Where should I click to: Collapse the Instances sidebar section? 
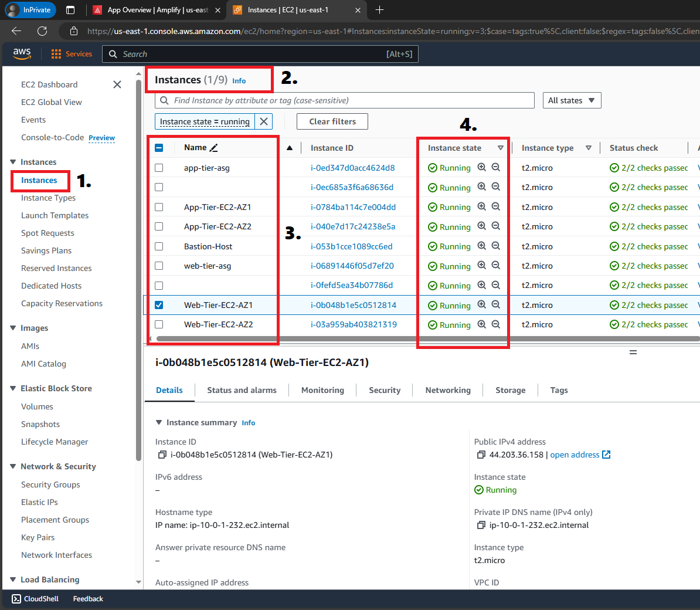click(13, 162)
